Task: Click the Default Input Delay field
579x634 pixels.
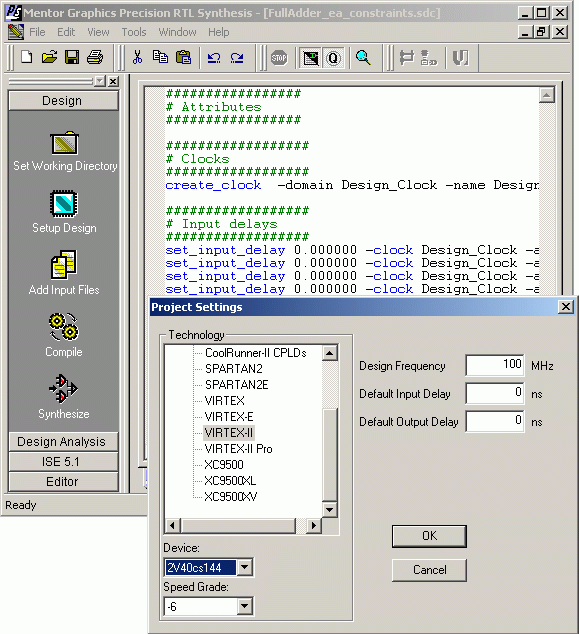Action: pyautogui.click(x=495, y=393)
